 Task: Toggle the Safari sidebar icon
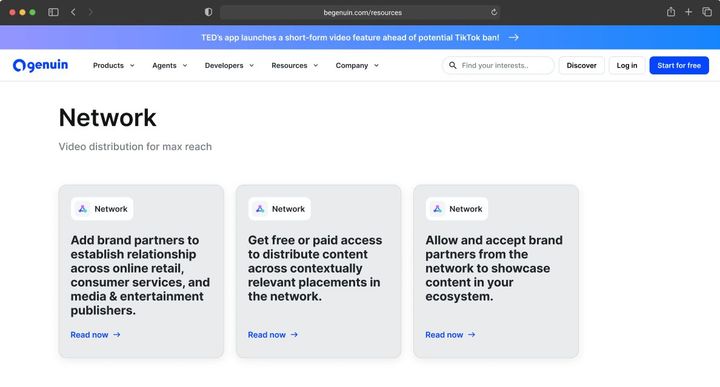click(53, 12)
